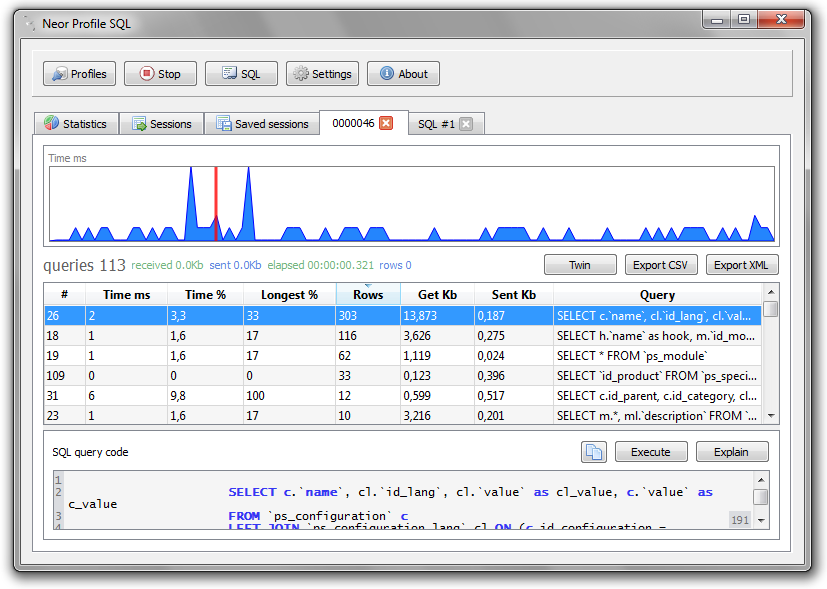
Task: Switch to the Statistics tab
Action: point(76,124)
